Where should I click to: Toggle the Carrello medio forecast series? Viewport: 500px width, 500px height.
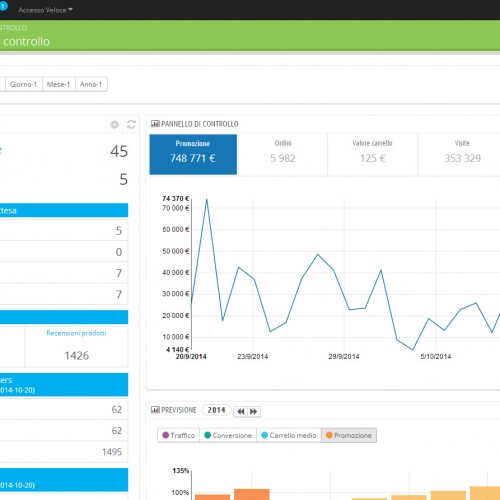point(289,435)
